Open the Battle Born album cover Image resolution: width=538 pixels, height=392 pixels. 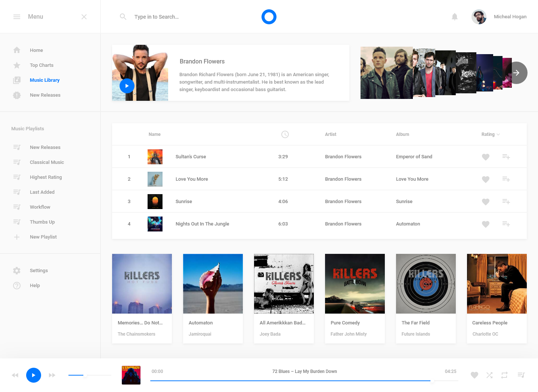point(355,284)
